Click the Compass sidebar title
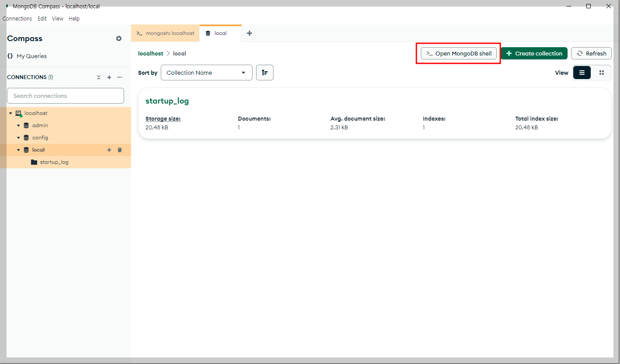 coord(25,38)
